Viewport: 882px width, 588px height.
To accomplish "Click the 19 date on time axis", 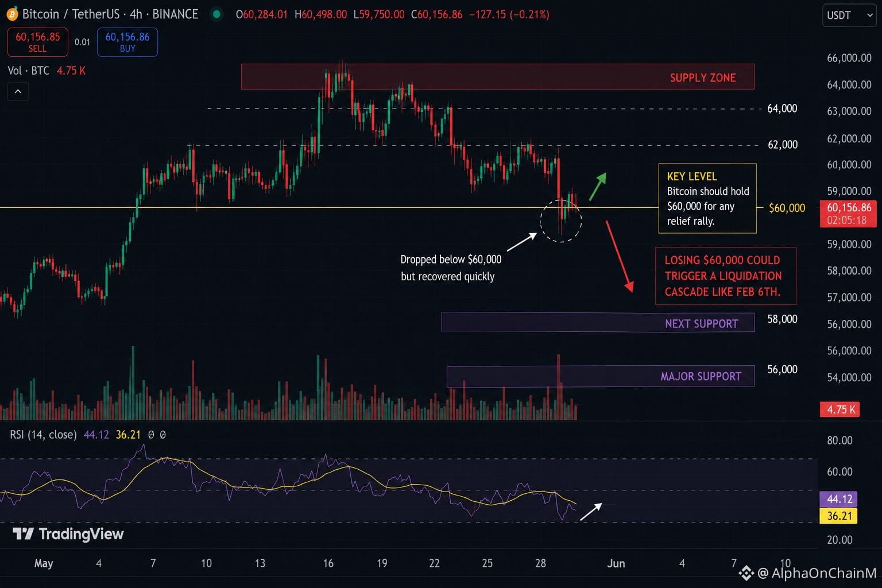I will (382, 563).
